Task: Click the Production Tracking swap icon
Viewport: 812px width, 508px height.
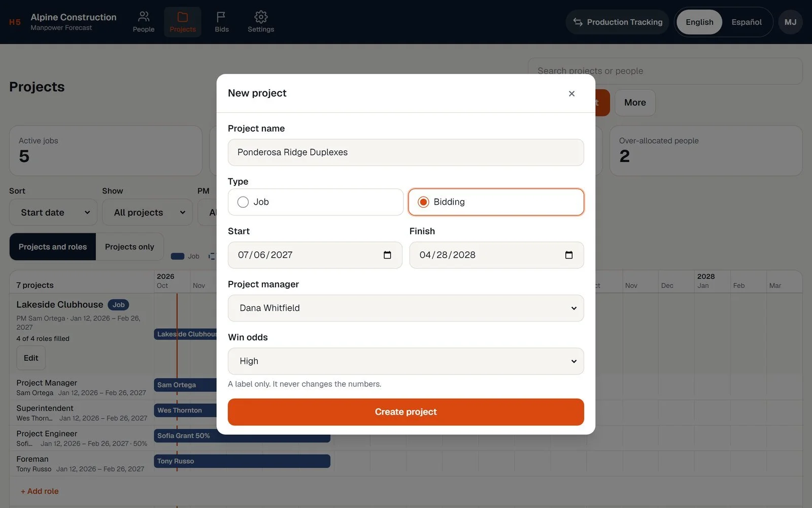Action: (x=578, y=22)
